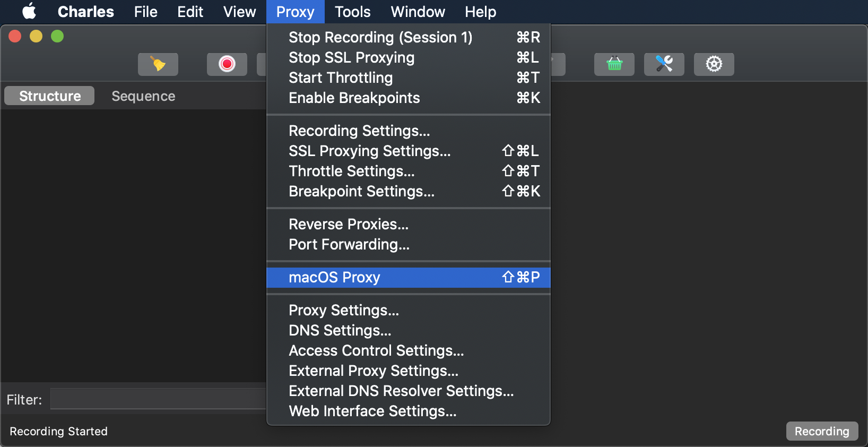Open DNS Settings...

click(x=409, y=330)
